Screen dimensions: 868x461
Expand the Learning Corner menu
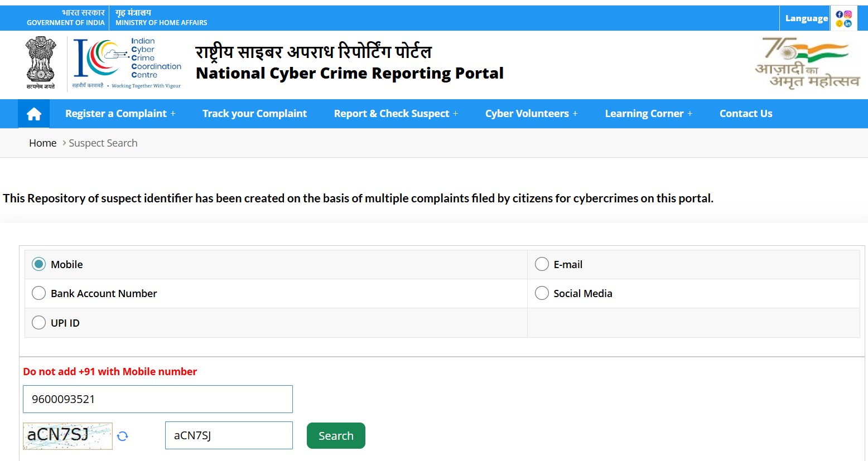tap(649, 114)
